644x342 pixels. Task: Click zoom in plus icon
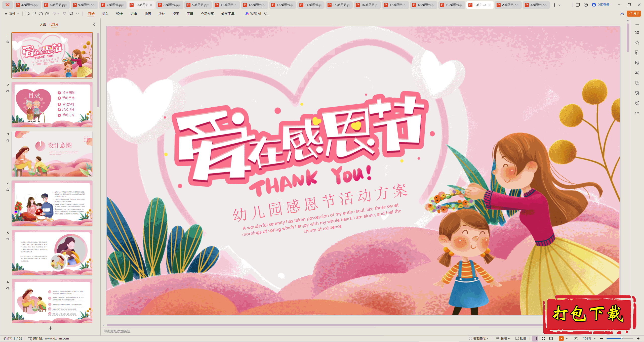click(638, 338)
